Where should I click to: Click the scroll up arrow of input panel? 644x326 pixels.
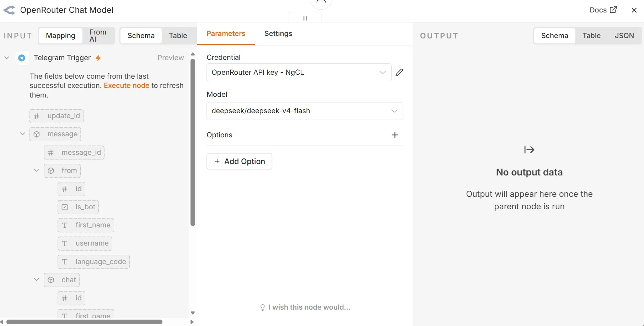[193, 54]
